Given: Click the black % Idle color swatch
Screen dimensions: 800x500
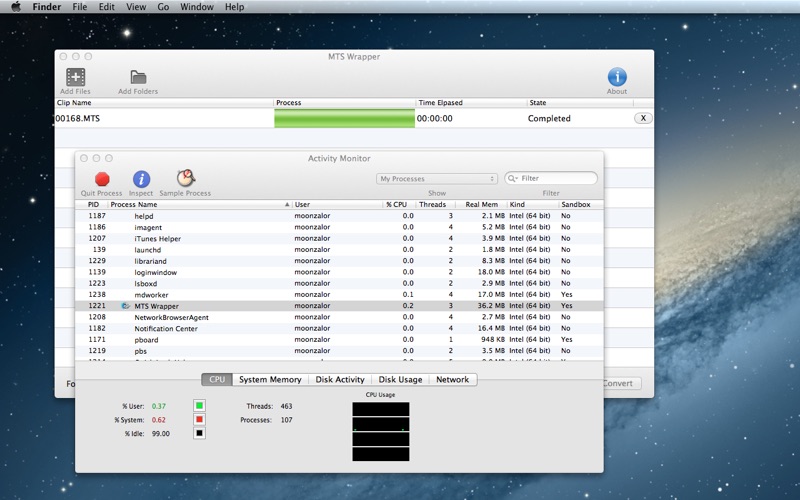Looking at the screenshot, I should pyautogui.click(x=199, y=434).
